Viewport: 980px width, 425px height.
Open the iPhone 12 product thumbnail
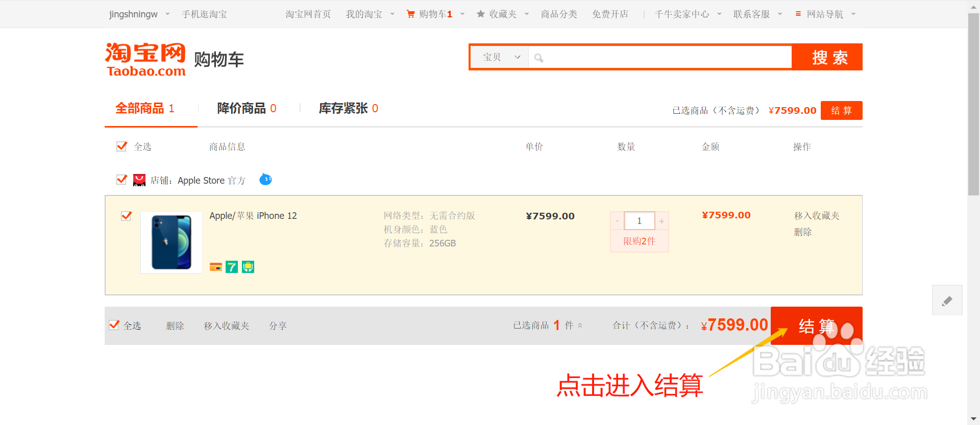(x=171, y=242)
